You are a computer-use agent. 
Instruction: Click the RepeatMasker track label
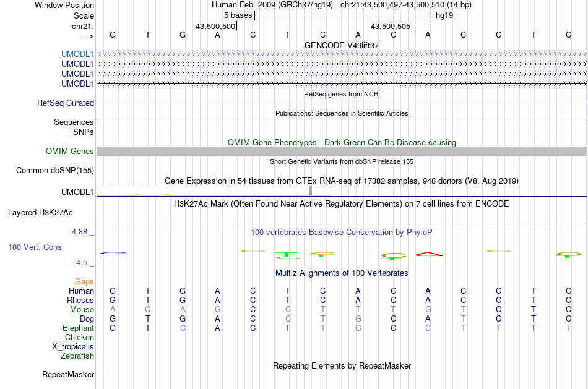click(68, 374)
